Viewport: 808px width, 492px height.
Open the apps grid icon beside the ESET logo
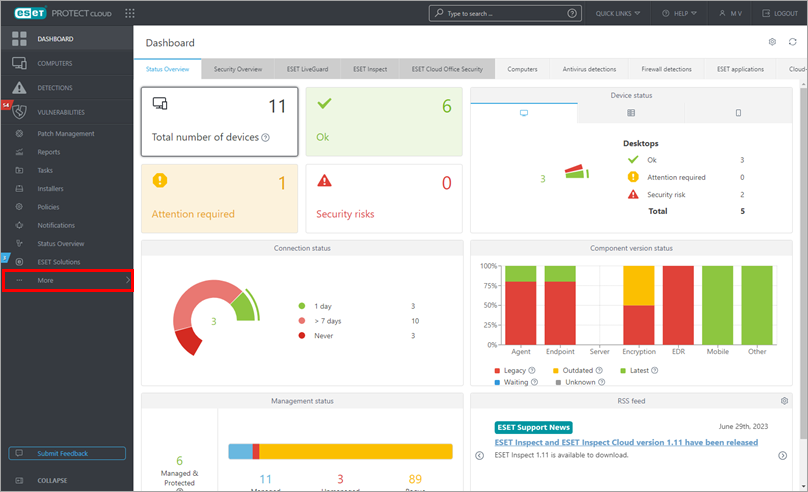click(x=130, y=13)
